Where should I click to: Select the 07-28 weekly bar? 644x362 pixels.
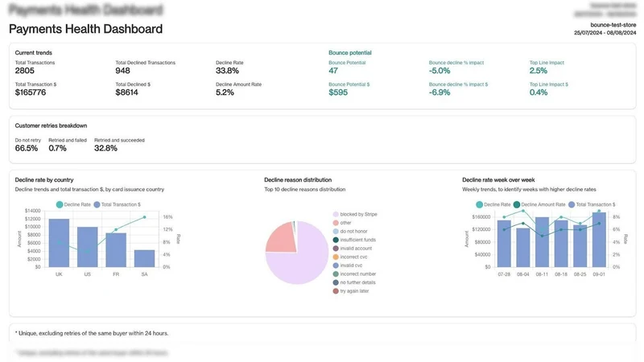point(504,244)
